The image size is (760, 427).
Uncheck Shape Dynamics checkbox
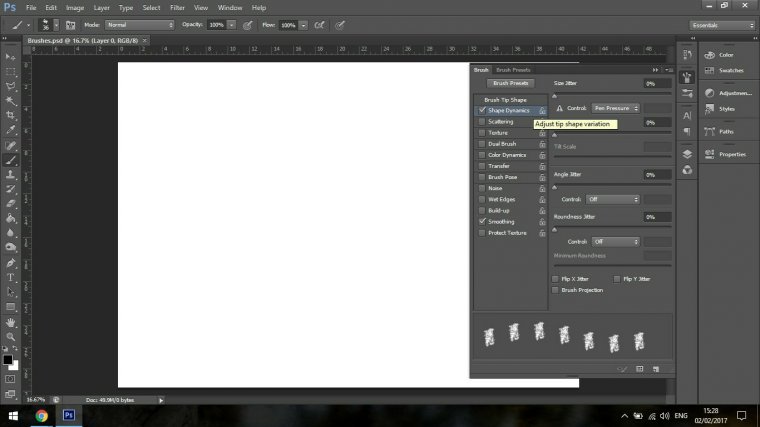[x=482, y=111]
